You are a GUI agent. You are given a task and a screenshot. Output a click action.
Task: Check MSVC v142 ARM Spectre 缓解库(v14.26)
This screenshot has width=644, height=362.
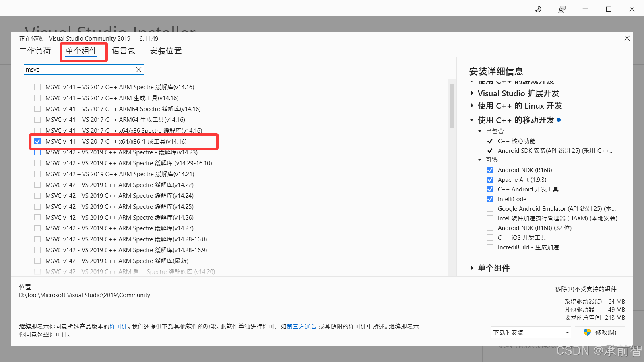click(x=37, y=217)
